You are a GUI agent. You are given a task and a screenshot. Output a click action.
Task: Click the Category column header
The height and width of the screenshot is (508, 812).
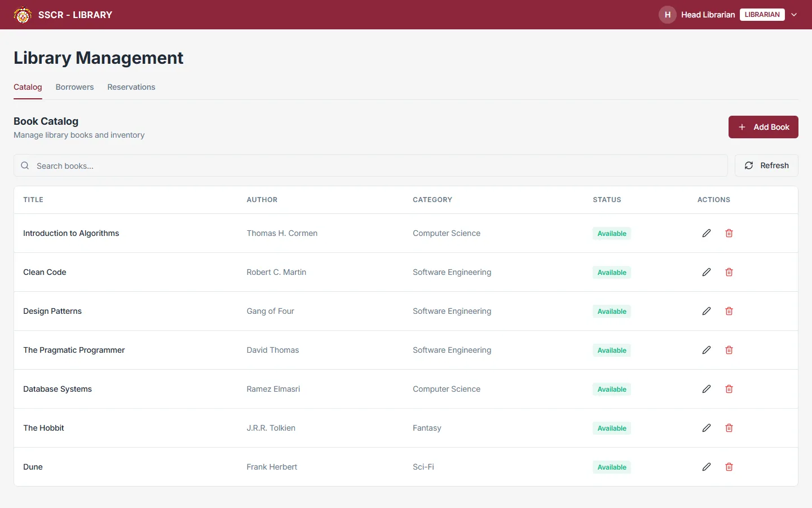pos(433,200)
